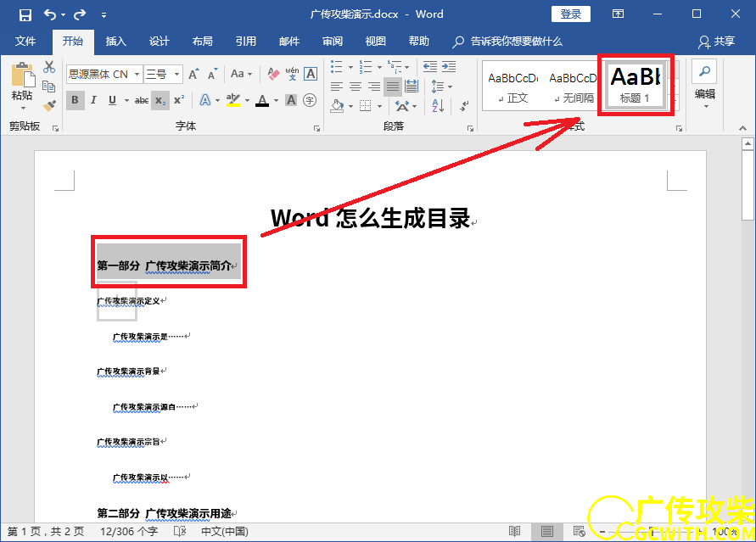Screen dimensions: 756x542
Task: Click the vertical scrollbar up arrow
Action: coord(748,143)
